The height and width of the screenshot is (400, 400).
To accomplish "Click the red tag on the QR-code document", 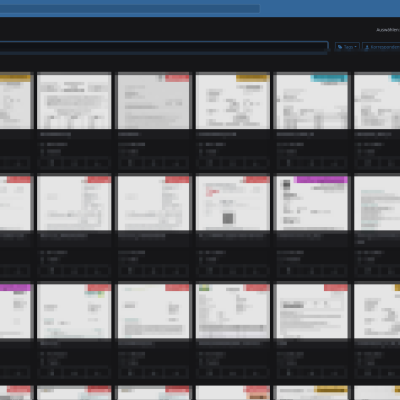I will (256, 180).
